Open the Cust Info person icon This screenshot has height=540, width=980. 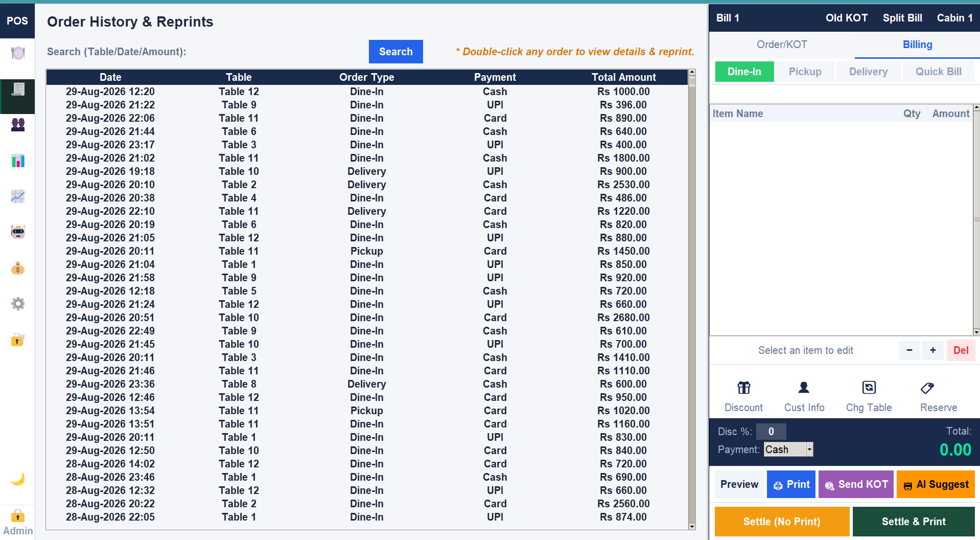[x=804, y=396]
